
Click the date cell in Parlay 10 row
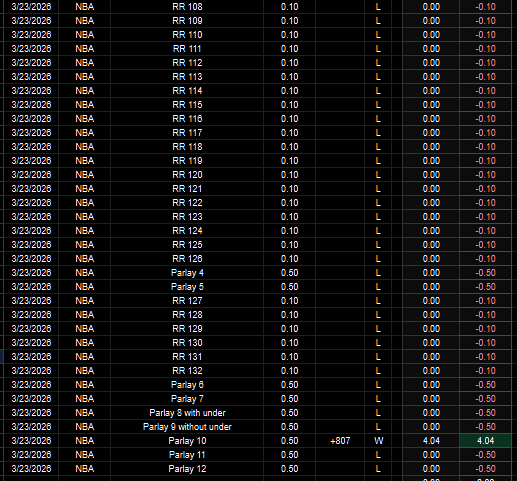(x=31, y=441)
